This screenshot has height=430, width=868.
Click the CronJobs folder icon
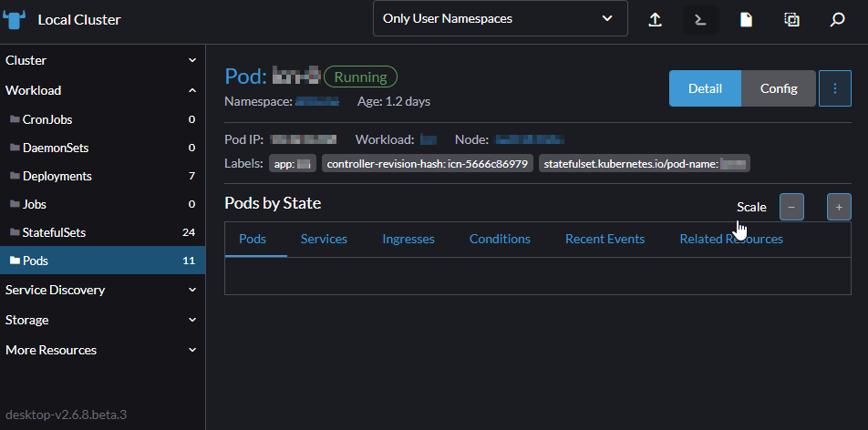15,119
